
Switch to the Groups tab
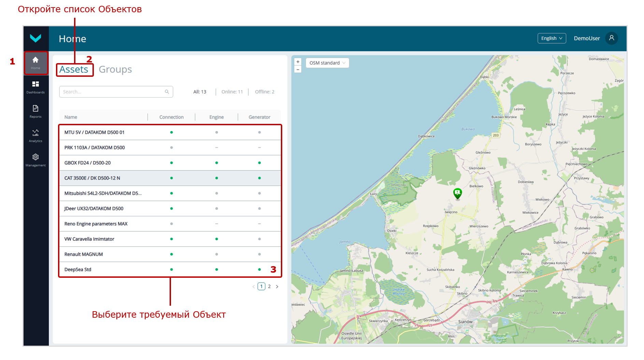(x=115, y=69)
